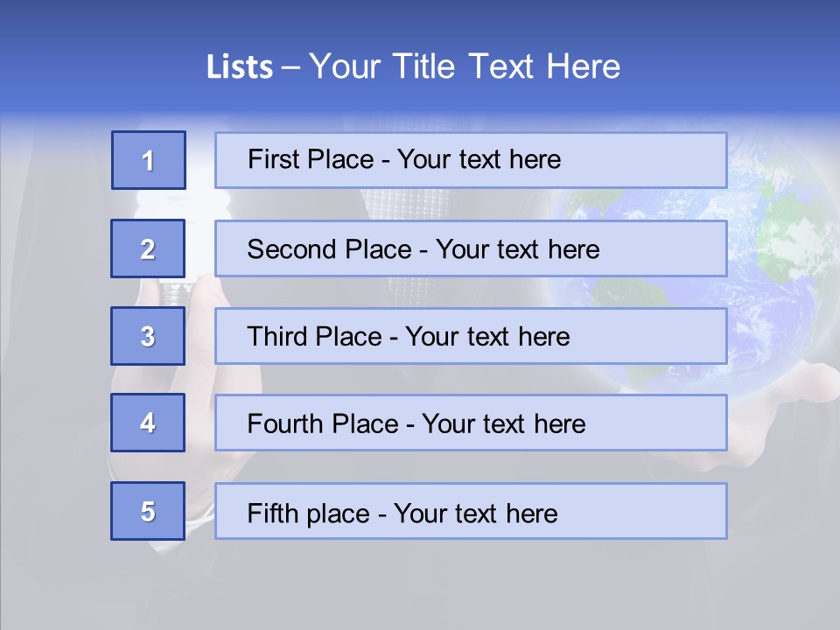The image size is (840, 630).
Task: Click 'Your text here' in First Place row
Action: [479, 159]
